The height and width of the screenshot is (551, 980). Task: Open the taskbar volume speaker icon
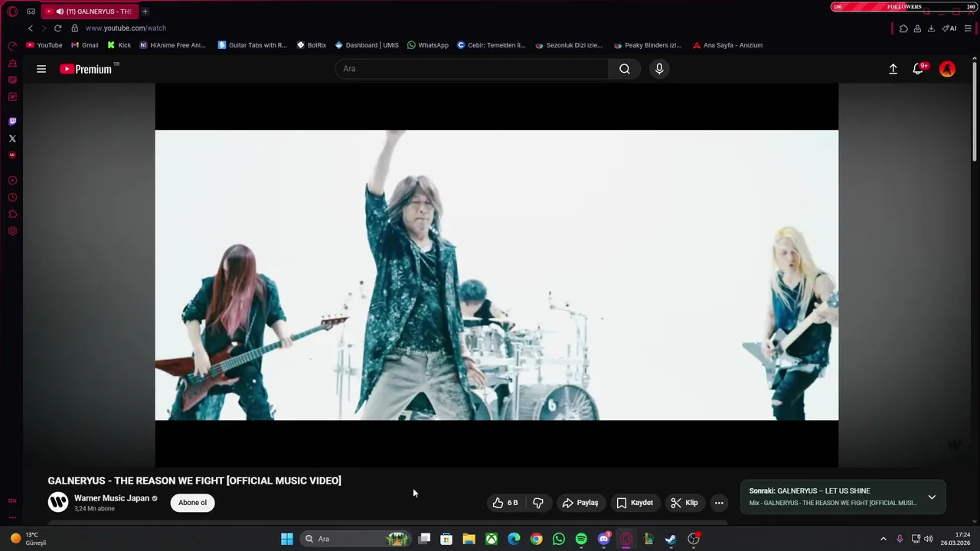point(929,539)
